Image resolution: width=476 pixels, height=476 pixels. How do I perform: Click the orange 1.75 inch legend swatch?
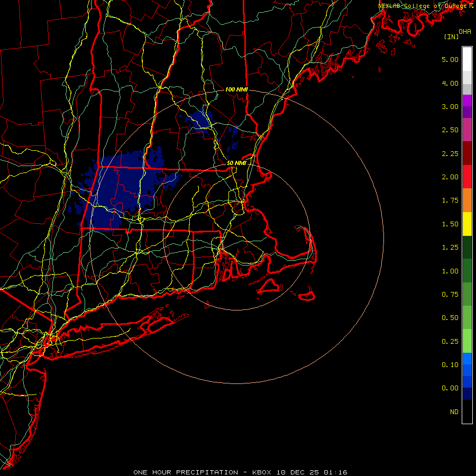point(467,200)
